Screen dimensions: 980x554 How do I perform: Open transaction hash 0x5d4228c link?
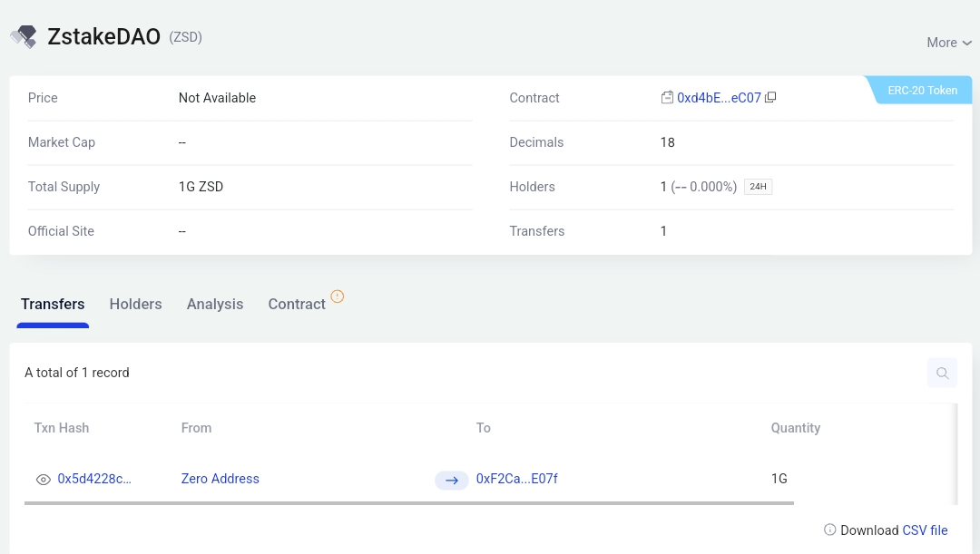[94, 479]
